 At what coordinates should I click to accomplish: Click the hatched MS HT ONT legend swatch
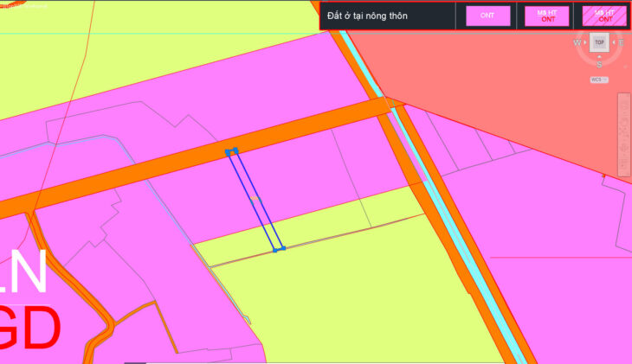click(x=604, y=16)
